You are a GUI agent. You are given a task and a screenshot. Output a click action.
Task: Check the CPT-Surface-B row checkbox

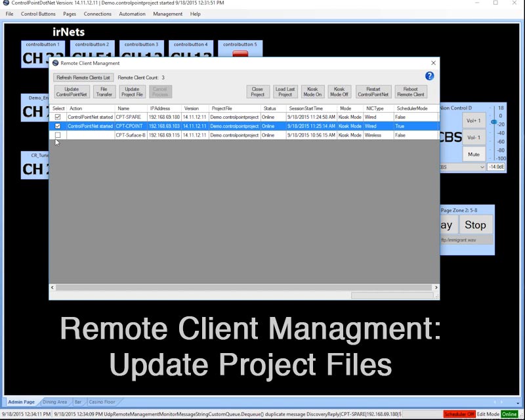58,135
